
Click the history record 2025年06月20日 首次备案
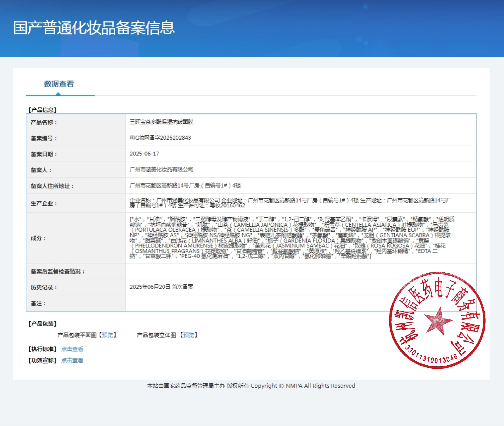coord(161,287)
